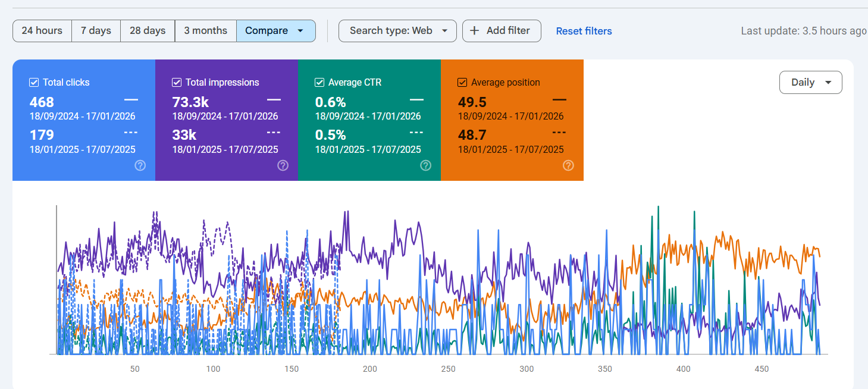The width and height of the screenshot is (868, 389).
Task: Disable the Total impressions metric checkbox
Action: (x=177, y=82)
